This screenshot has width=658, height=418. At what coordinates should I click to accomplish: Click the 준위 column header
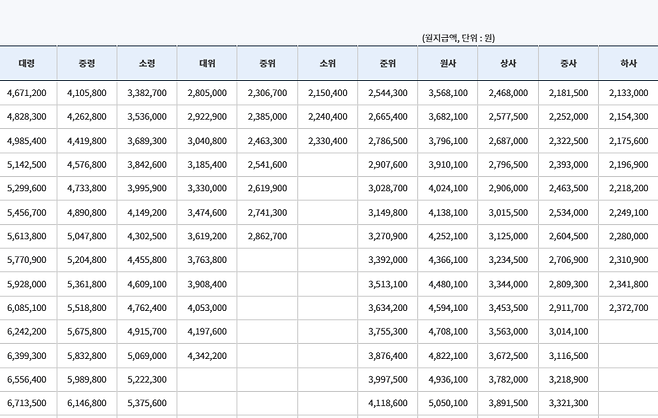388,62
